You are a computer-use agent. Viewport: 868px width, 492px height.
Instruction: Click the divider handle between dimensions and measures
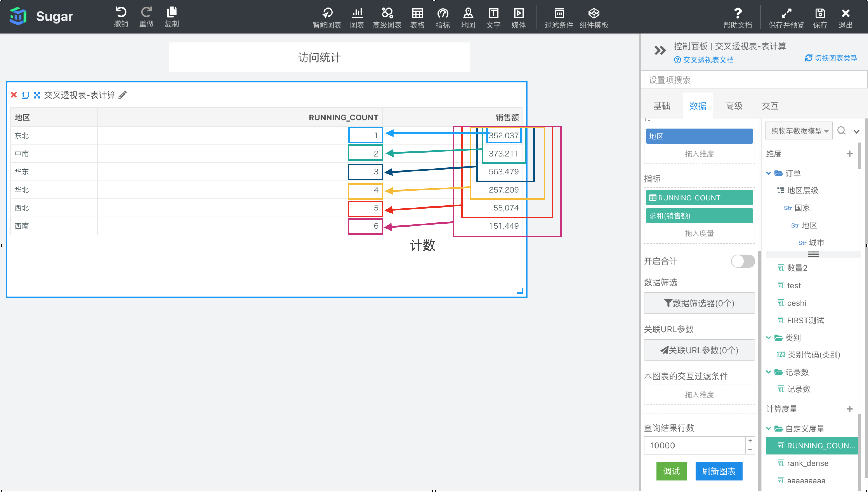click(x=813, y=255)
